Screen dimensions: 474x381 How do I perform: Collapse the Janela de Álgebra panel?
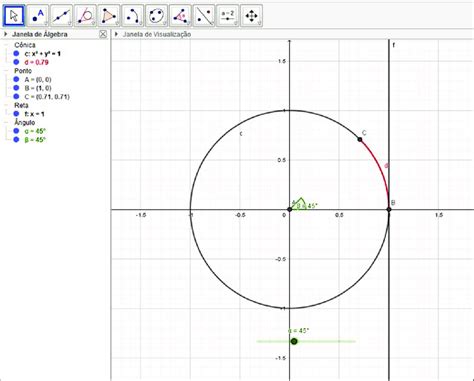point(6,34)
